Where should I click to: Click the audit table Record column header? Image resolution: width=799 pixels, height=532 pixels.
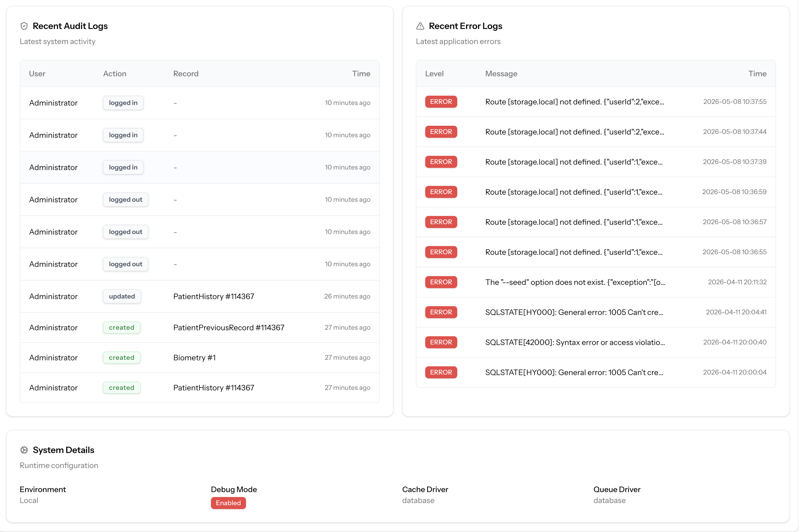click(x=186, y=74)
